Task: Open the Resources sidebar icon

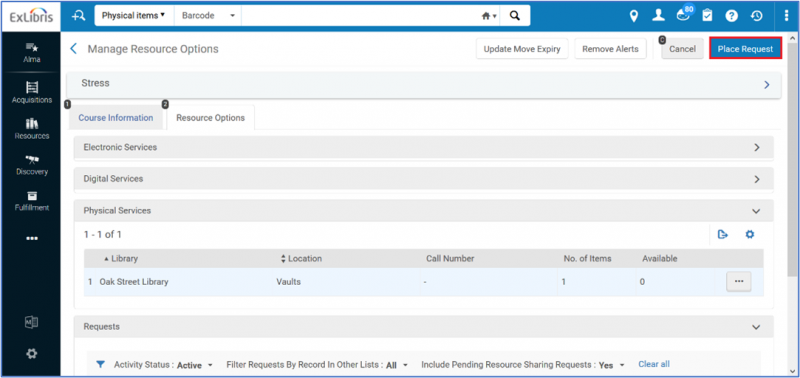Action: pyautogui.click(x=32, y=123)
